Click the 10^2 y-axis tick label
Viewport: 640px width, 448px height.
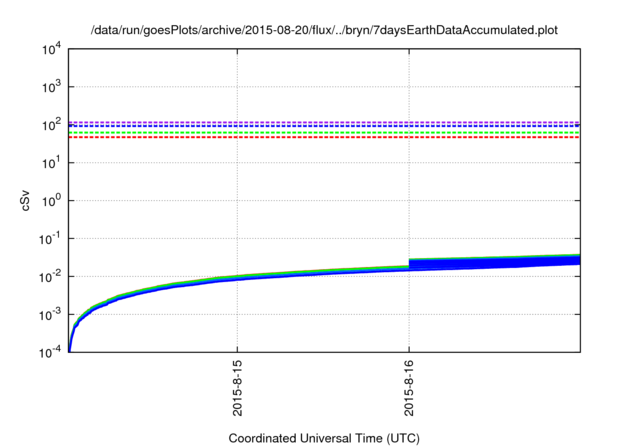[51, 124]
